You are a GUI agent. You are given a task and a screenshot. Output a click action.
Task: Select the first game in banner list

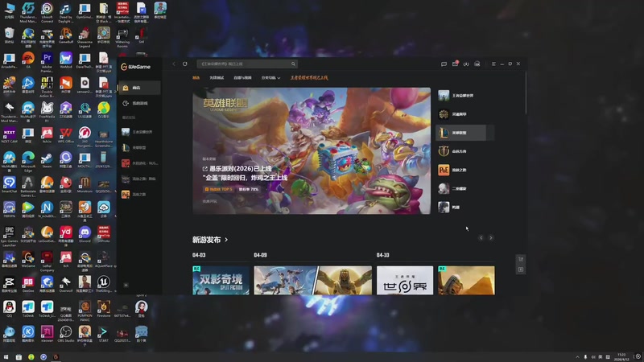(x=464, y=96)
